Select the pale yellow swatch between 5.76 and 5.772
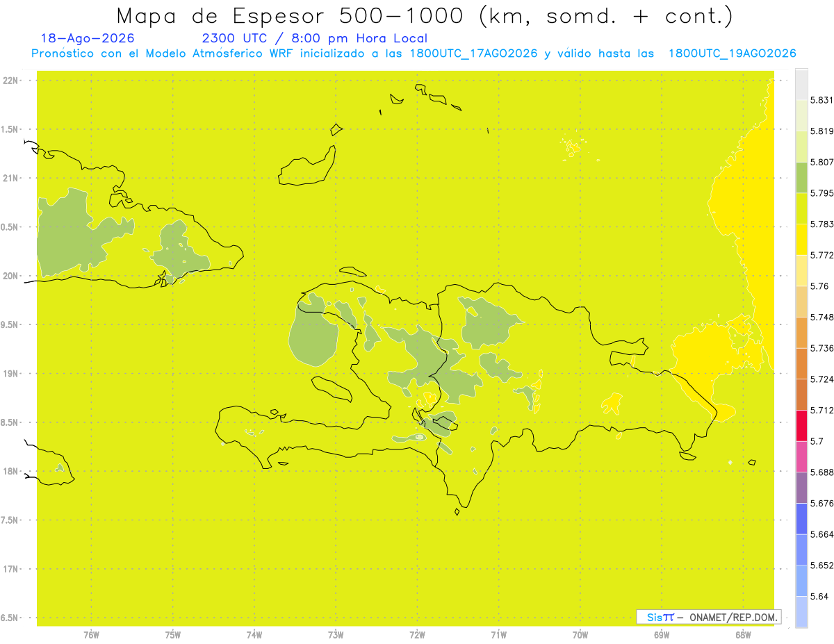 pos(801,270)
